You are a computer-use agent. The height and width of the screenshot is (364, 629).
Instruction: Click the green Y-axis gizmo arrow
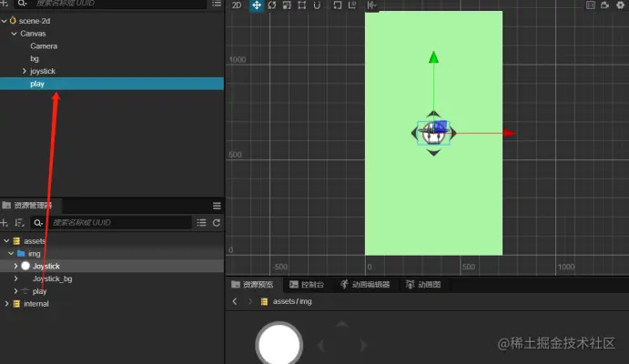click(433, 57)
